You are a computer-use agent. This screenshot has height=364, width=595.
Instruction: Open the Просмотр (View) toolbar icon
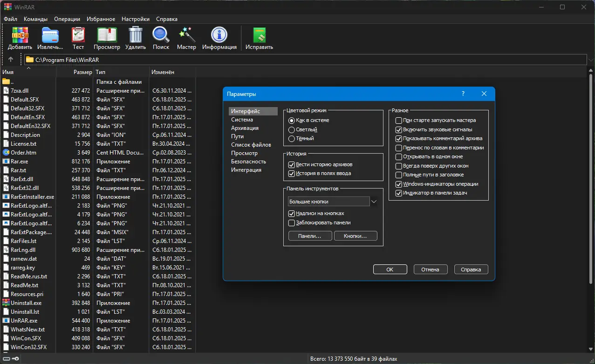pyautogui.click(x=107, y=35)
